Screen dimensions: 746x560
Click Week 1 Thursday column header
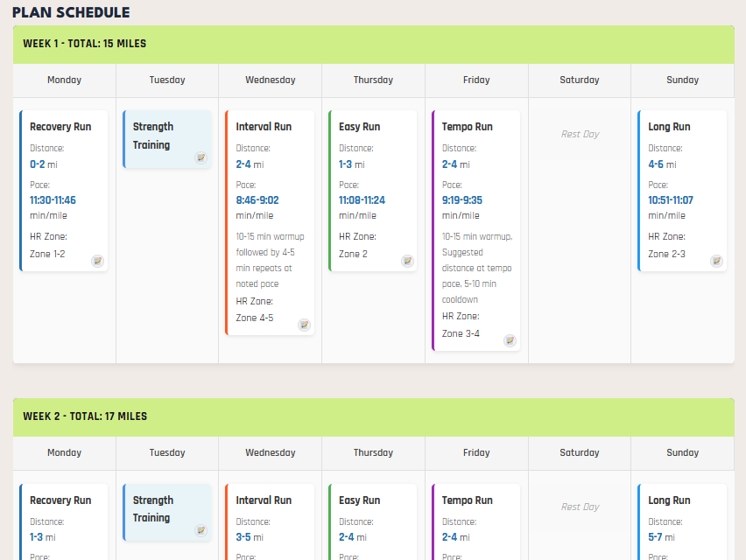coord(373,80)
